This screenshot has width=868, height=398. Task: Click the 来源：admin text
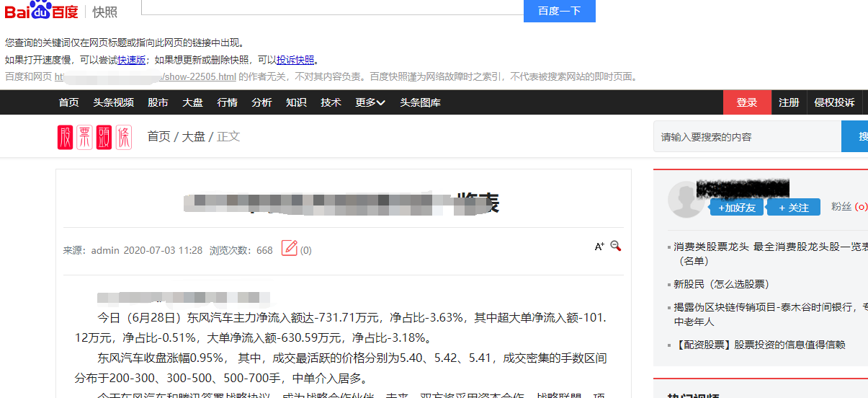(91, 250)
